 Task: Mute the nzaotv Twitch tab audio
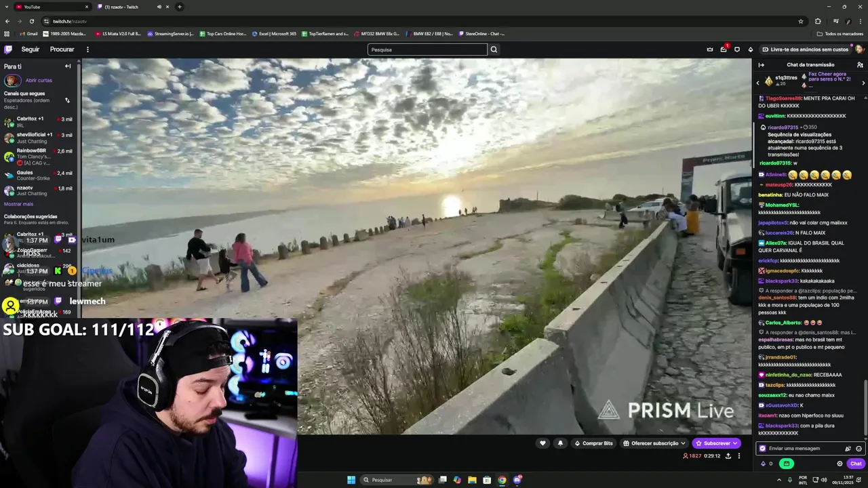coord(159,7)
